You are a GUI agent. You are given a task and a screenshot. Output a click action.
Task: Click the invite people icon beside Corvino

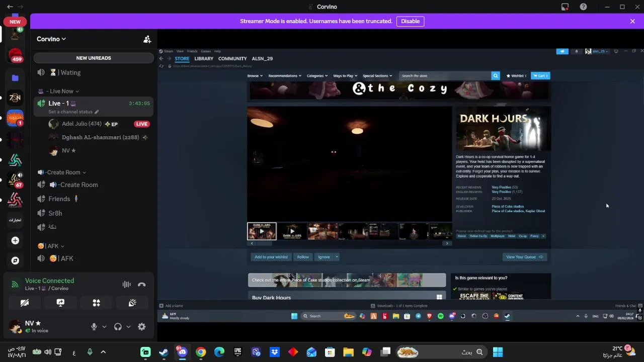click(147, 39)
